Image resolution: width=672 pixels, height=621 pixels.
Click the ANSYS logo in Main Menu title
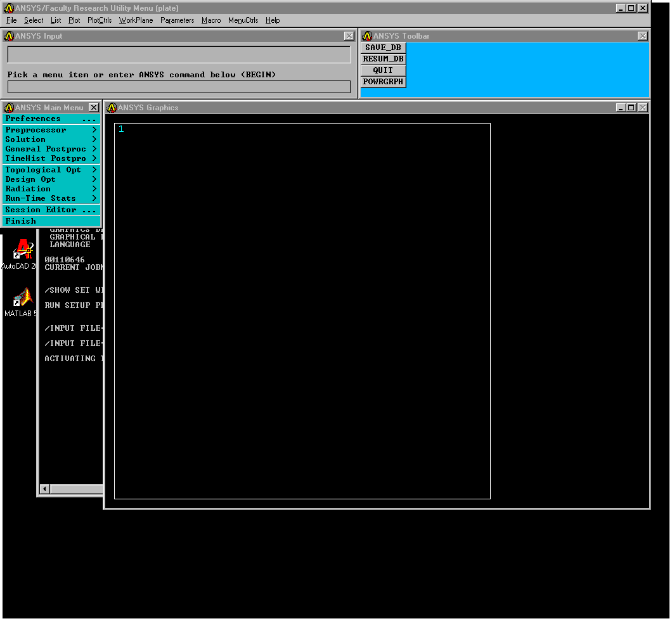9,108
